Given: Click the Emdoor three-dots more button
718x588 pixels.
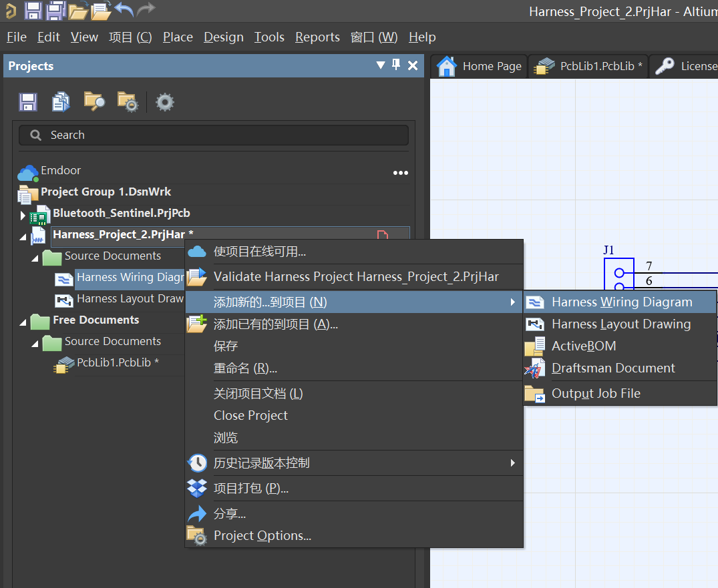Looking at the screenshot, I should (400, 173).
